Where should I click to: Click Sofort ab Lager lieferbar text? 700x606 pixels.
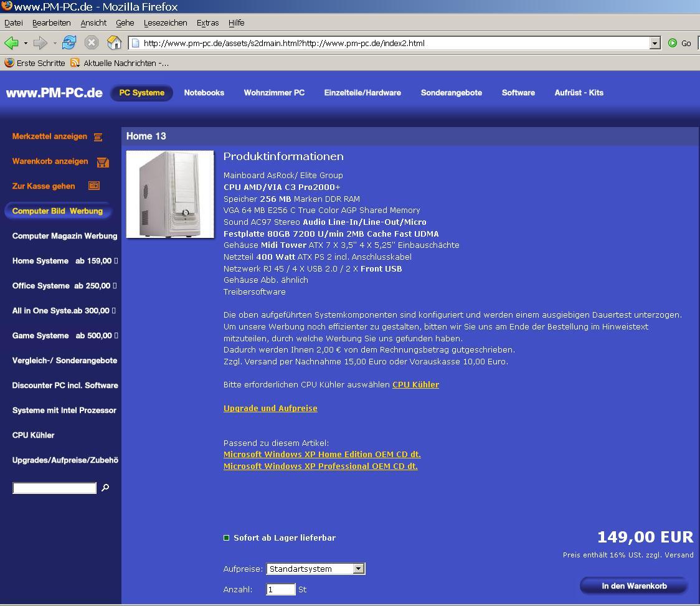(x=285, y=537)
